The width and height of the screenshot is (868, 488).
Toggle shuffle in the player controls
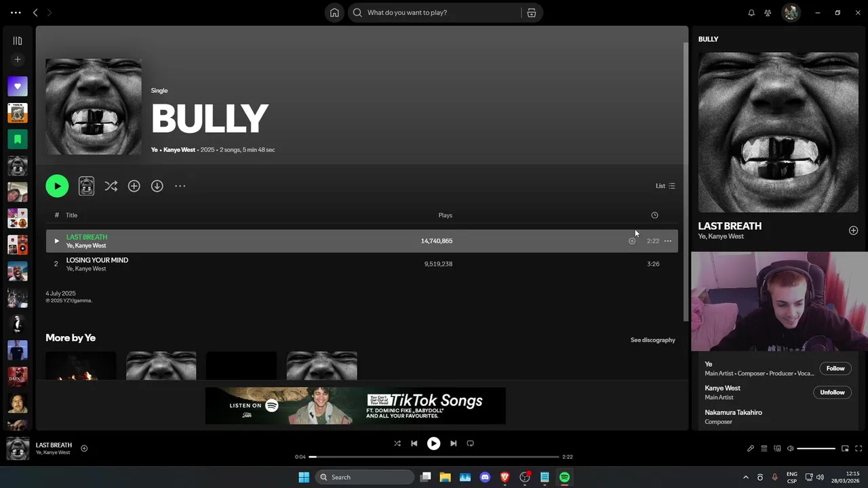pos(397,443)
